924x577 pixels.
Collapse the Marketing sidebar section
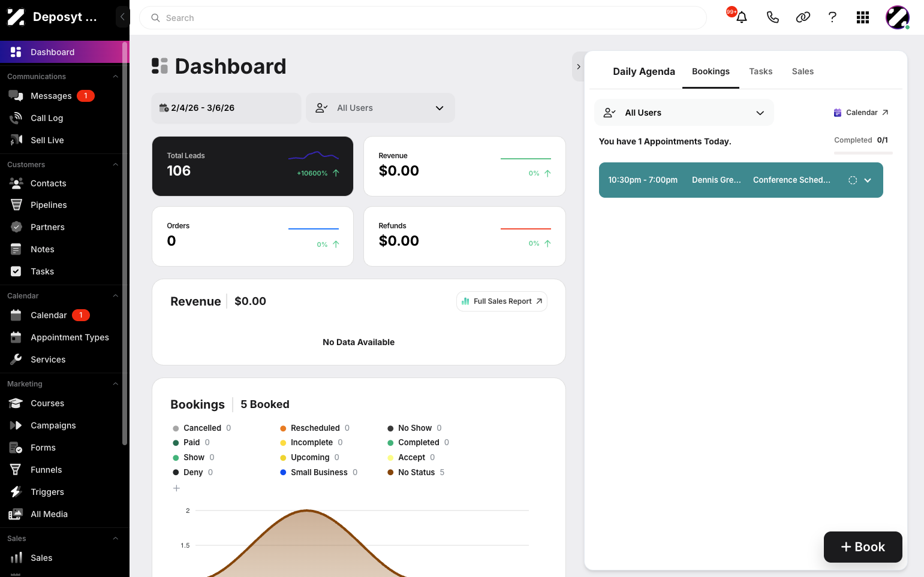[116, 384]
